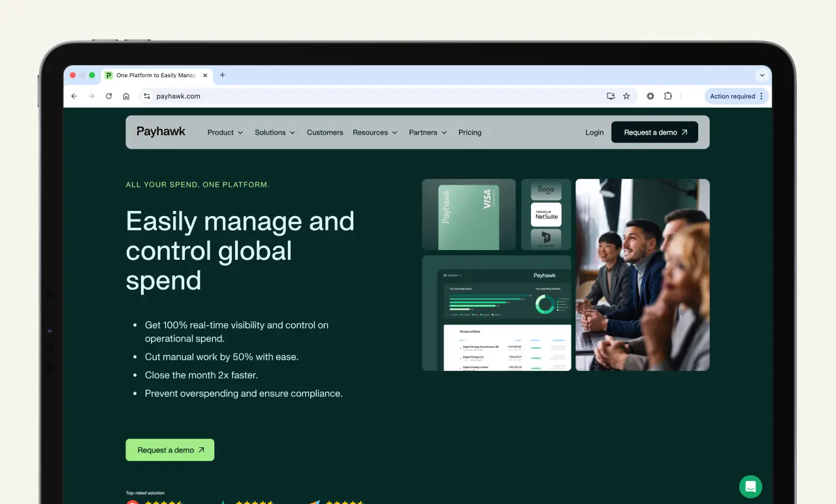836x504 pixels.
Task: Expand the Partners menu
Action: pos(428,133)
